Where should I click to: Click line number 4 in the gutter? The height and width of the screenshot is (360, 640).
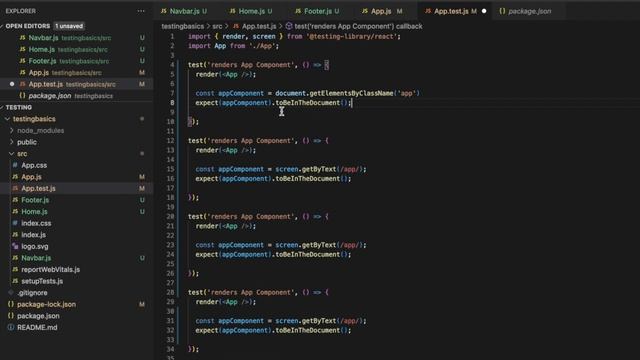[x=172, y=64]
